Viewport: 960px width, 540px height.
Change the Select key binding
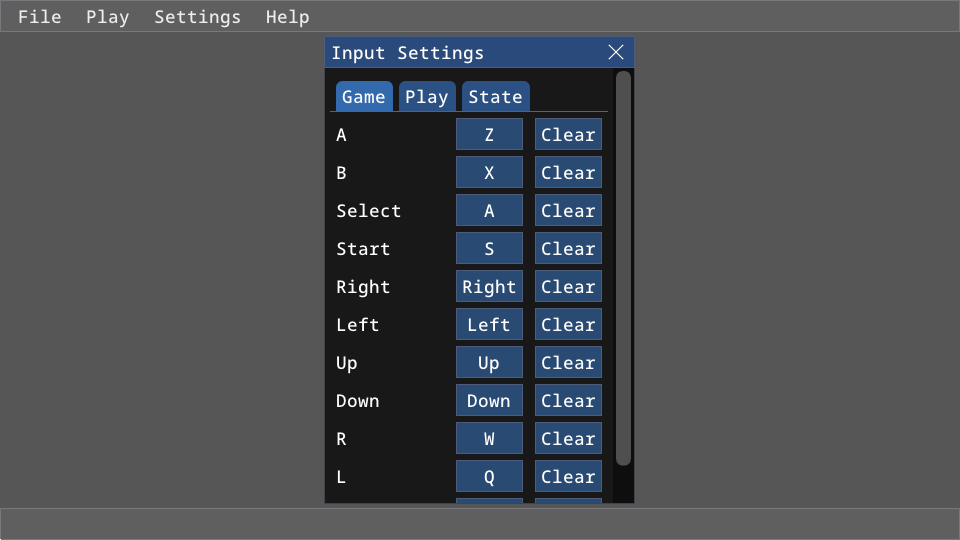(x=489, y=211)
